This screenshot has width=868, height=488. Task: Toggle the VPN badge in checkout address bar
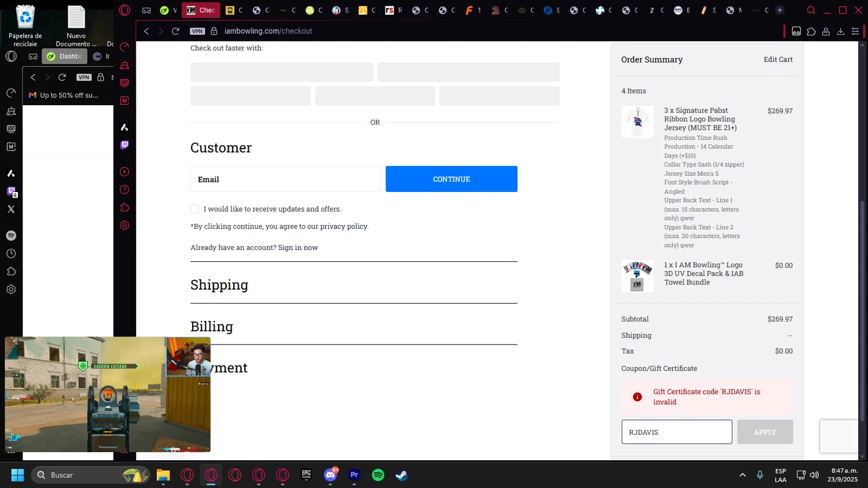197,31
